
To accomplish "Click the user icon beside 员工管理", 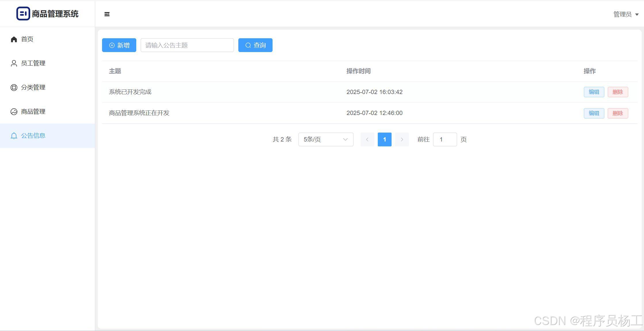I will coord(14,63).
